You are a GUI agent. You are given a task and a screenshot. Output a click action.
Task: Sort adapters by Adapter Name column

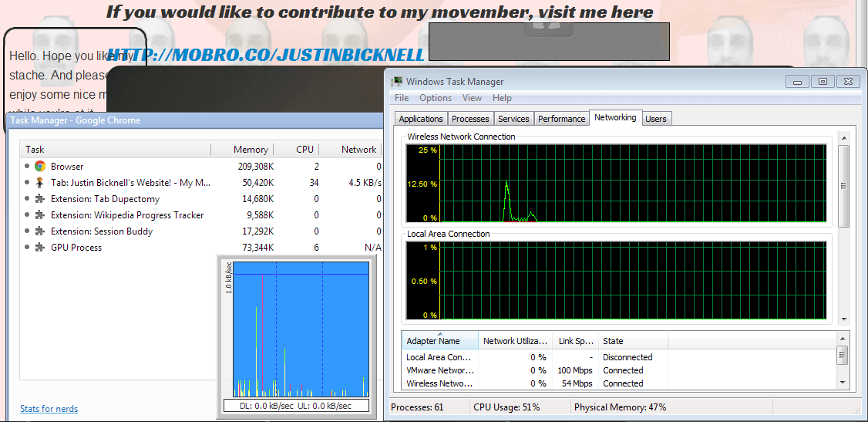tap(441, 340)
